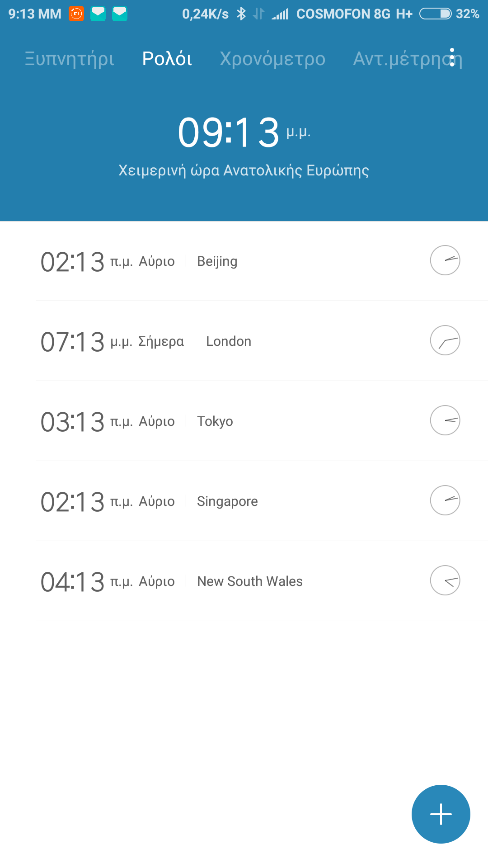The height and width of the screenshot is (868, 488).
Task: Tap the New South Wales clock icon
Action: (445, 580)
